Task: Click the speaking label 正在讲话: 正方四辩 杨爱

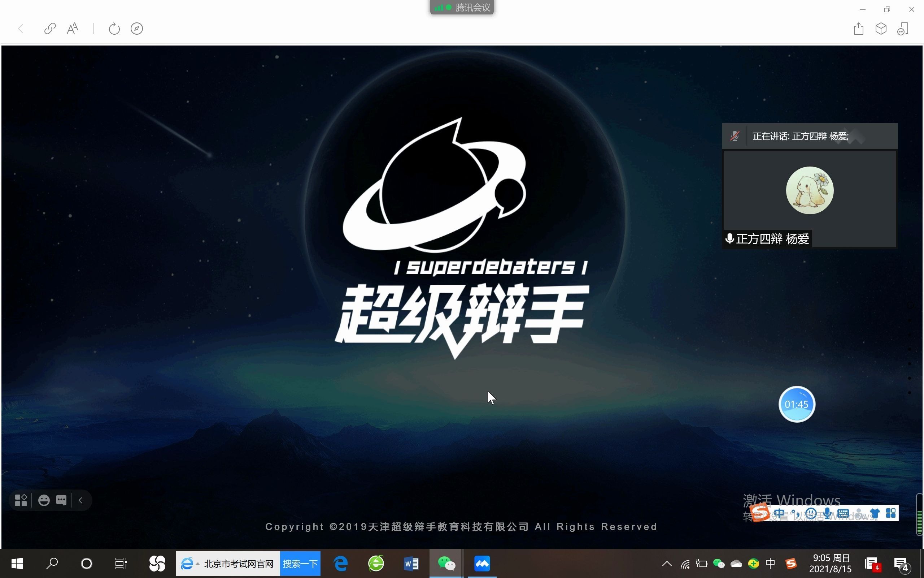Action: [800, 136]
